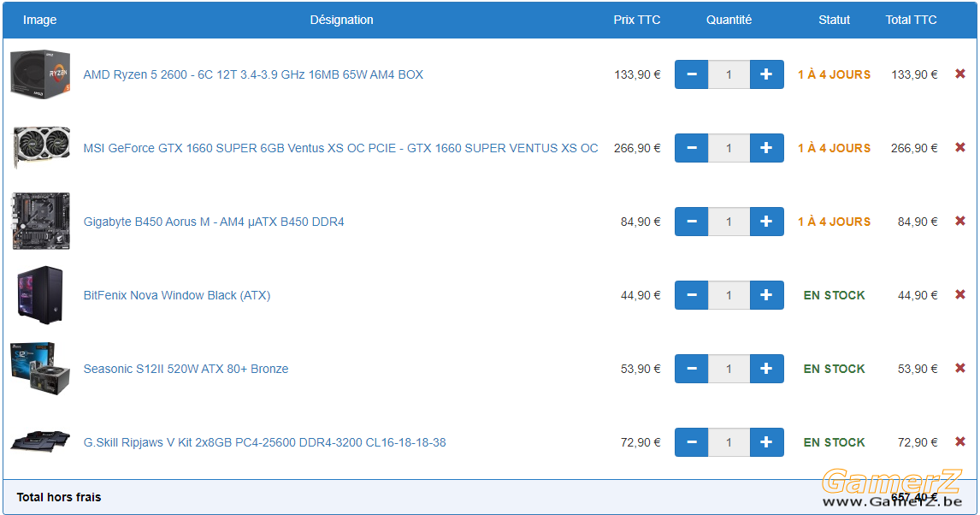Click the 266,90 € unit price
Screen dimensions: 980x515
pyautogui.click(x=637, y=148)
